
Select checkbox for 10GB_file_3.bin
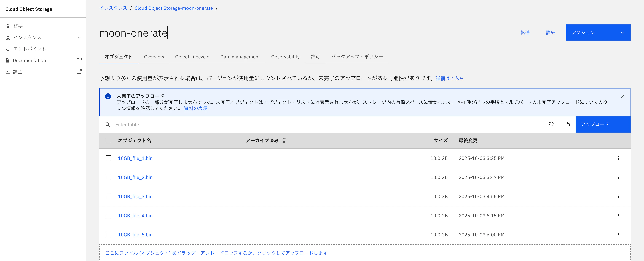(x=108, y=196)
